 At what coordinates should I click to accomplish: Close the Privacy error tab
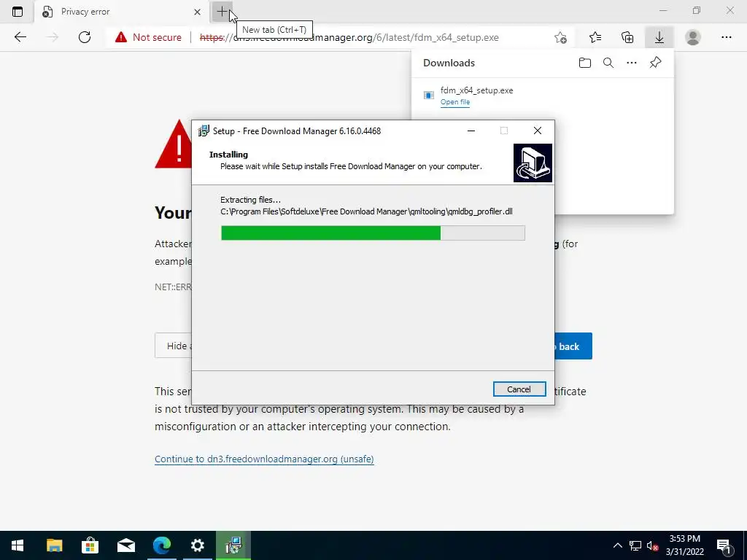coord(197,12)
